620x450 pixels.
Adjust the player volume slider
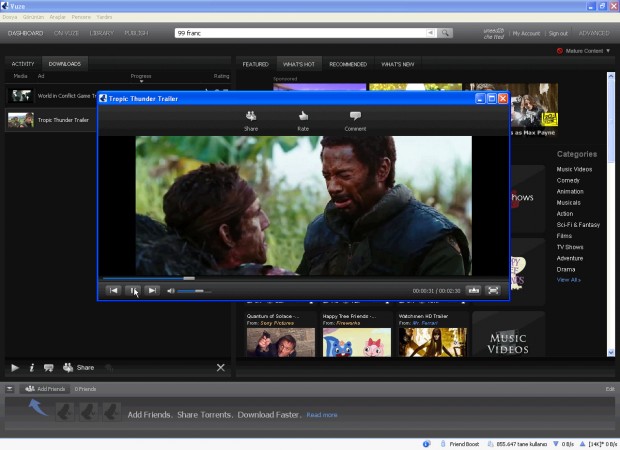coord(194,291)
